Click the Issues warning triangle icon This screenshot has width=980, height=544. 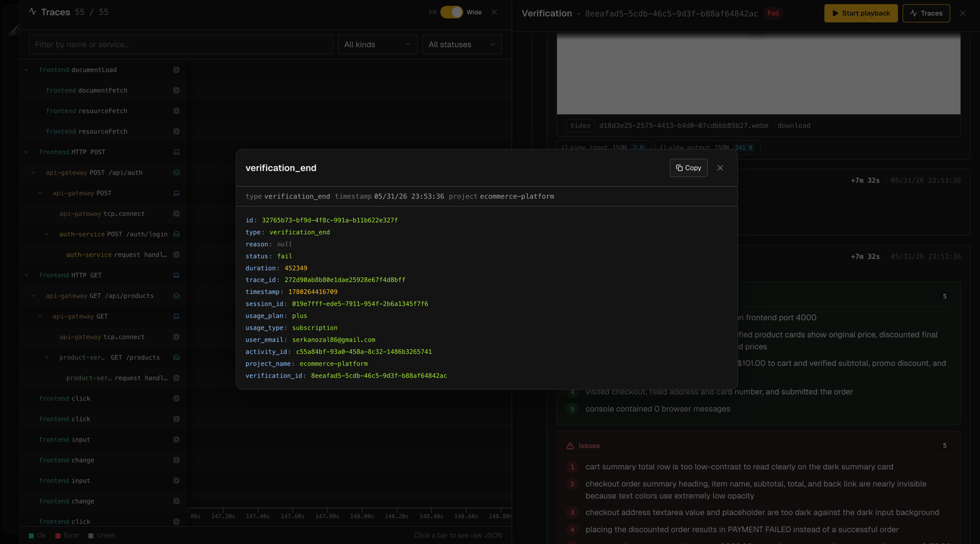pos(570,446)
